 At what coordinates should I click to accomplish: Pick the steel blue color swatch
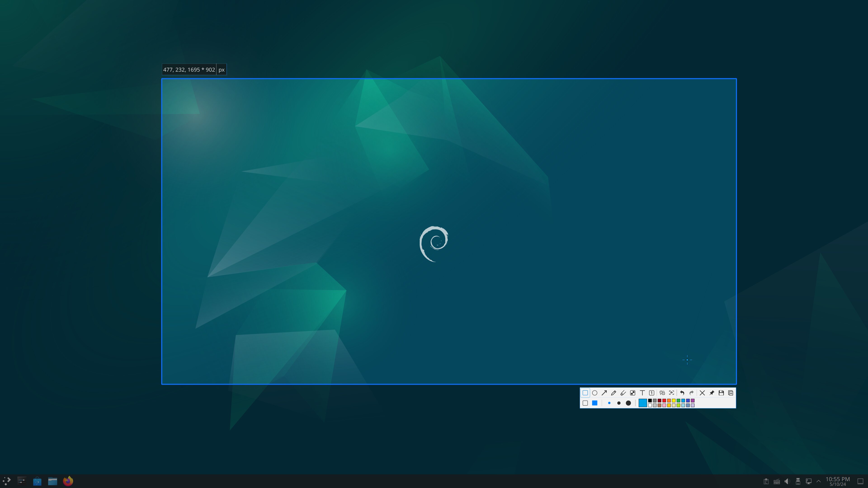(x=688, y=406)
